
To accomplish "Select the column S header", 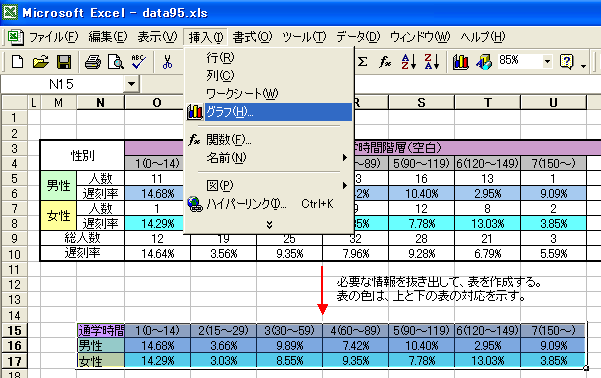I will 421,102.
